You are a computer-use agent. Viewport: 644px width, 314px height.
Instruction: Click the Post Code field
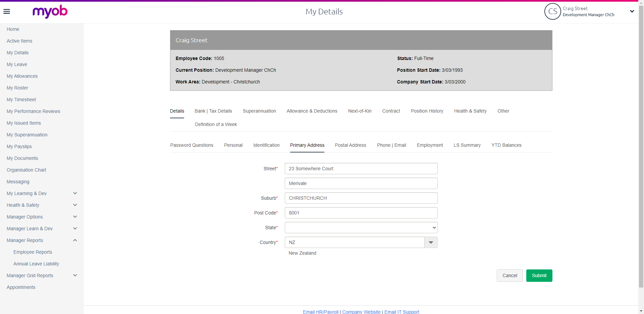[361, 213]
